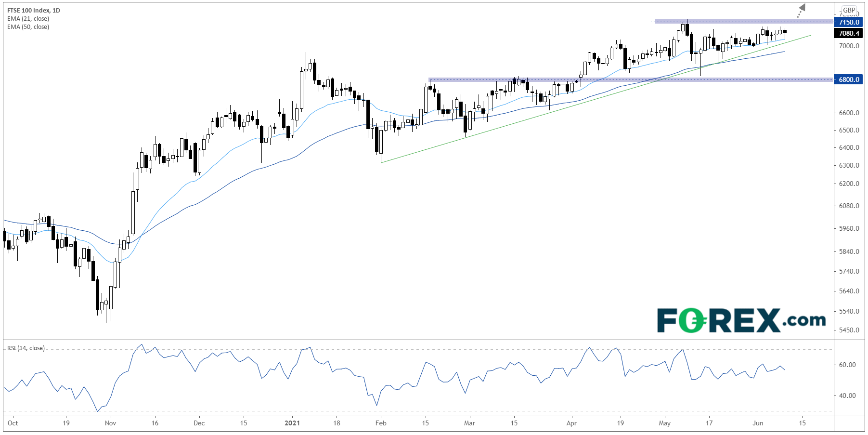Click the RSI (14, close) indicator label
Screen dimensions: 868x435
(x=26, y=348)
